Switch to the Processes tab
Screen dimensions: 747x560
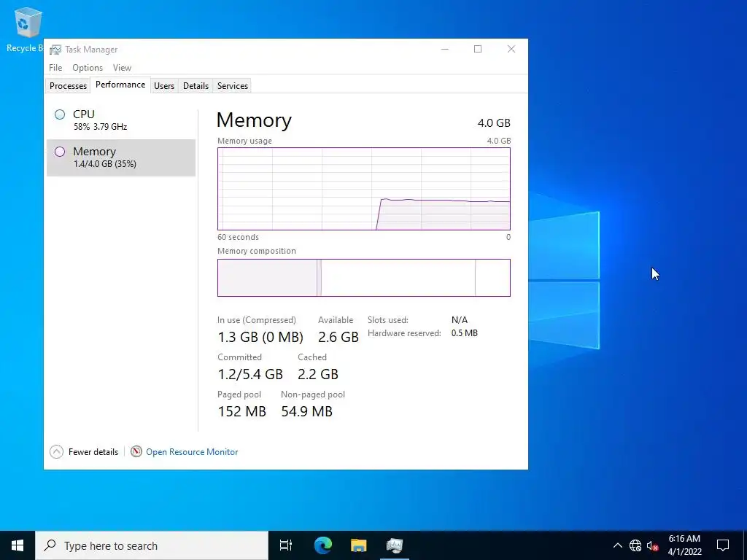coord(68,86)
